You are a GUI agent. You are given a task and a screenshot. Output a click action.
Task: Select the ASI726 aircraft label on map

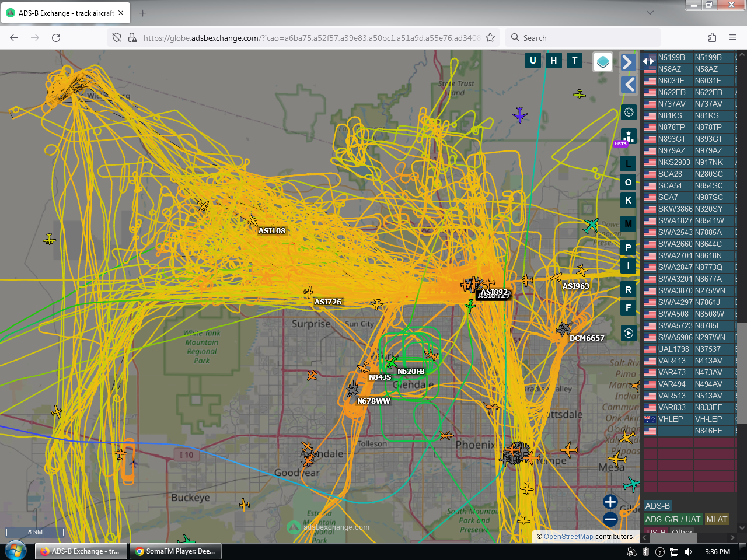328,302
